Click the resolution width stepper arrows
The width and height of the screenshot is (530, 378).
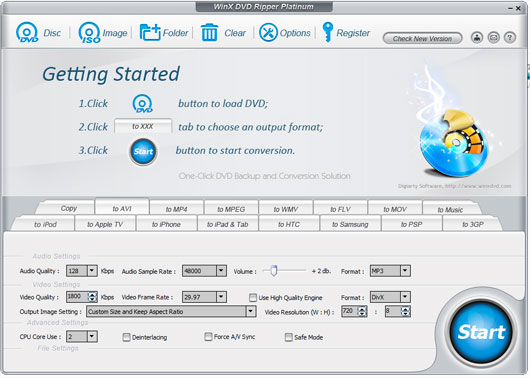(362, 311)
